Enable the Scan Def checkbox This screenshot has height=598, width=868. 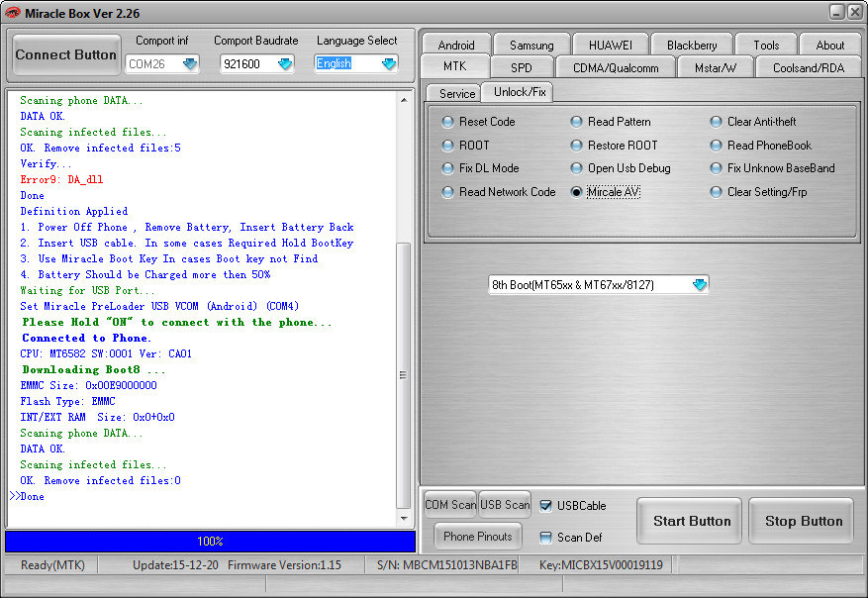(545, 537)
